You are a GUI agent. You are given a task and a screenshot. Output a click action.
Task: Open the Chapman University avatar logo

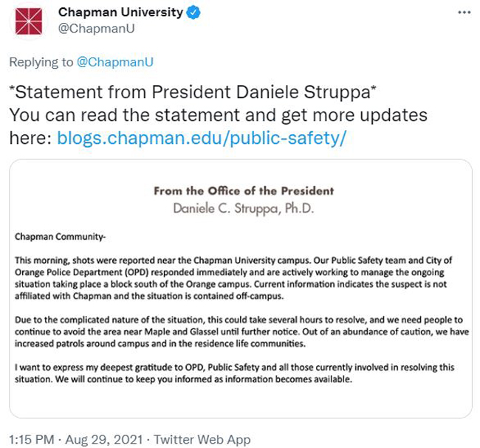pos(29,21)
